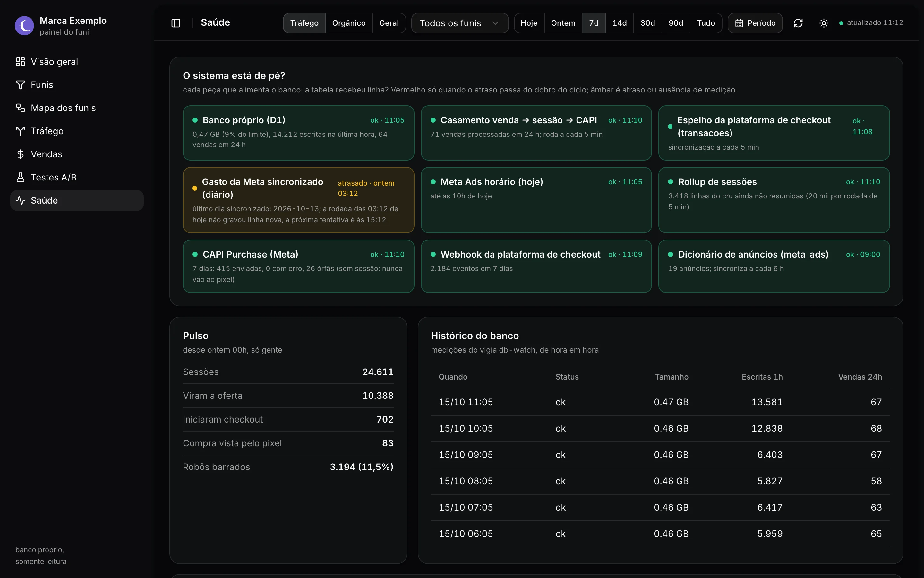
Task: Click the 'atrasado · ontem 03:12' status label
Action: pyautogui.click(x=366, y=188)
